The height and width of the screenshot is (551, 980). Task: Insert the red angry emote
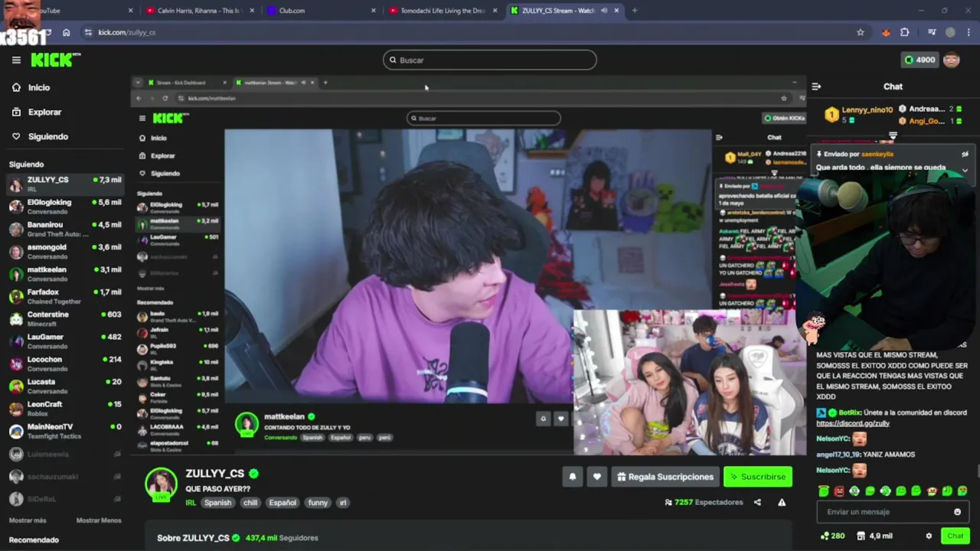(839, 491)
